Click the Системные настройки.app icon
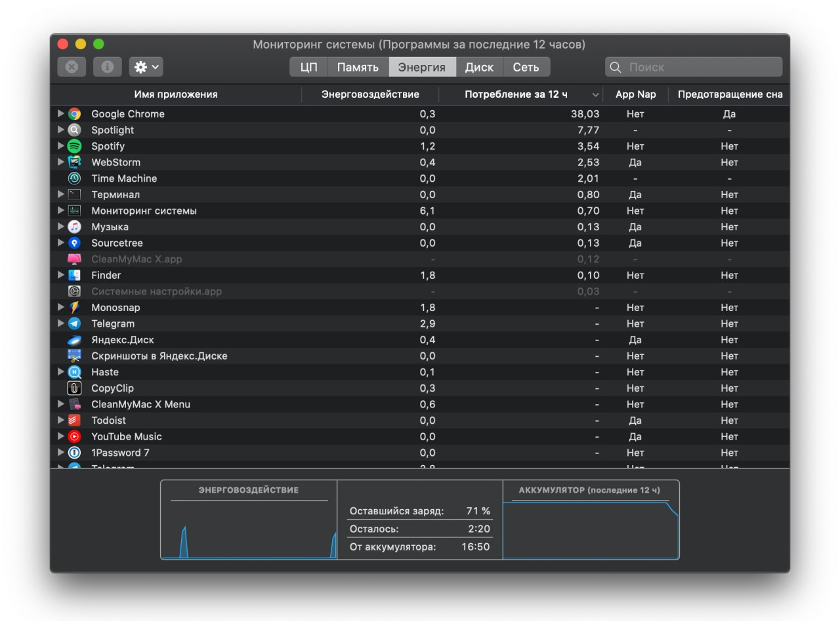Screen dimensions: 840x639 click(x=75, y=291)
